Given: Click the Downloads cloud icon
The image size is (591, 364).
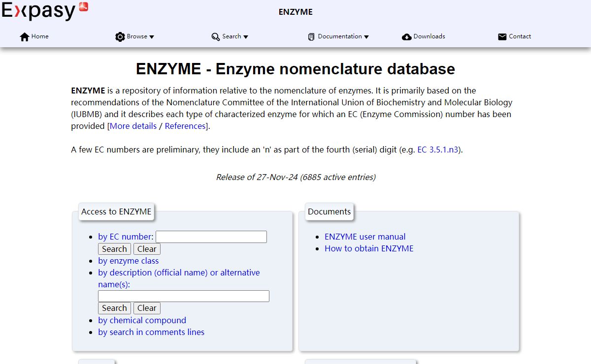Looking at the screenshot, I should [x=407, y=37].
